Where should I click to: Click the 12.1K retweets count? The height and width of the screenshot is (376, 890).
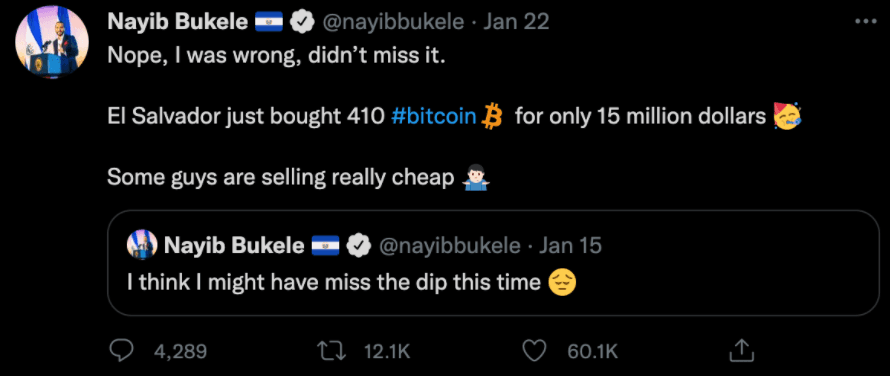tap(385, 352)
